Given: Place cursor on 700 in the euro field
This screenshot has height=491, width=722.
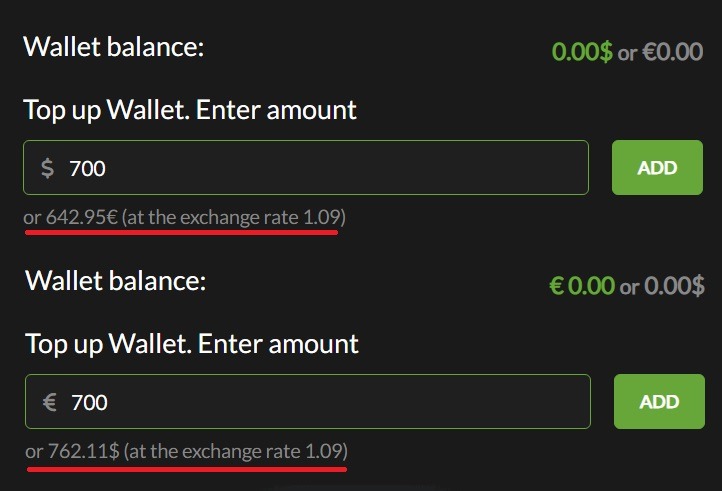Looking at the screenshot, I should (90, 402).
